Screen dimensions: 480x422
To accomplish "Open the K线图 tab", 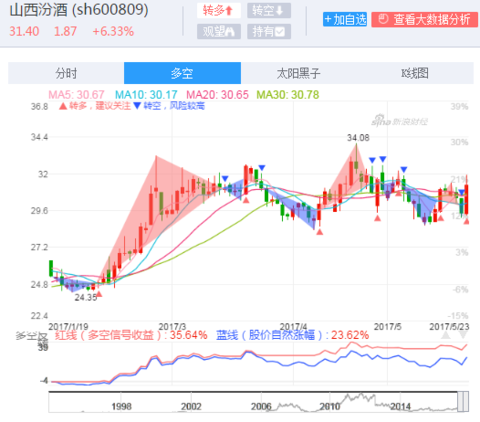I will tap(415, 73).
